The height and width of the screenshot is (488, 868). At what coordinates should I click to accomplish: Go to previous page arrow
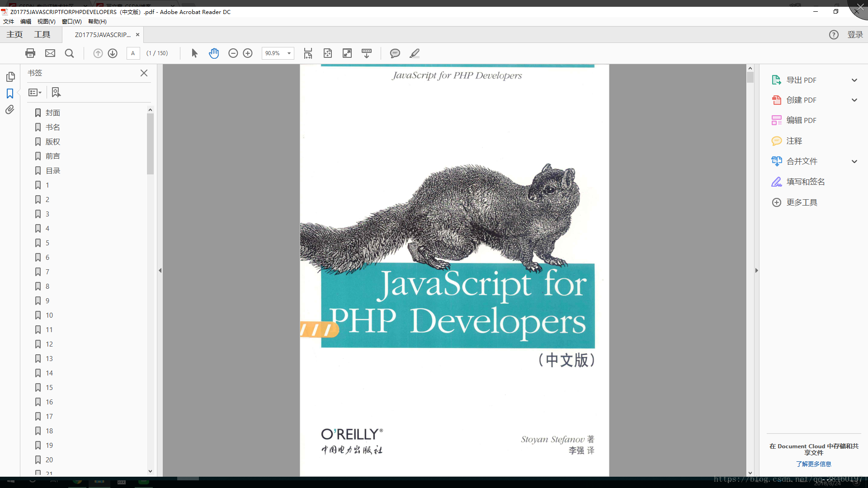(98, 53)
